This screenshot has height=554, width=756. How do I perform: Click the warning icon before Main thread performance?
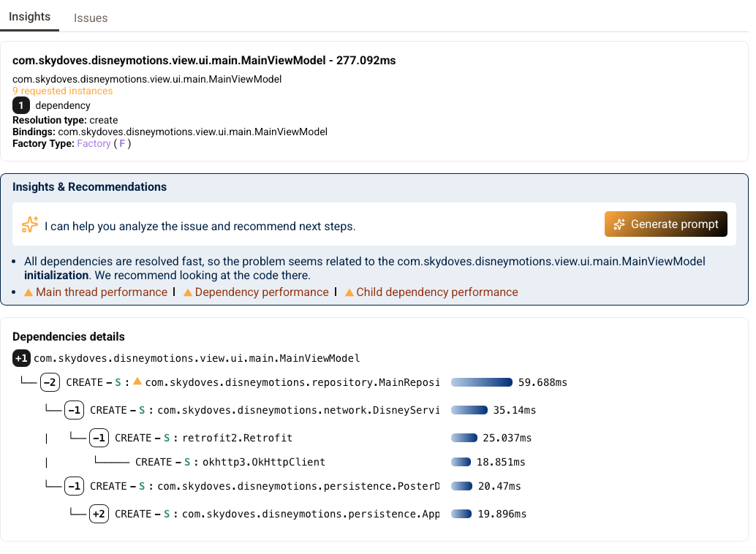pyautogui.click(x=29, y=292)
